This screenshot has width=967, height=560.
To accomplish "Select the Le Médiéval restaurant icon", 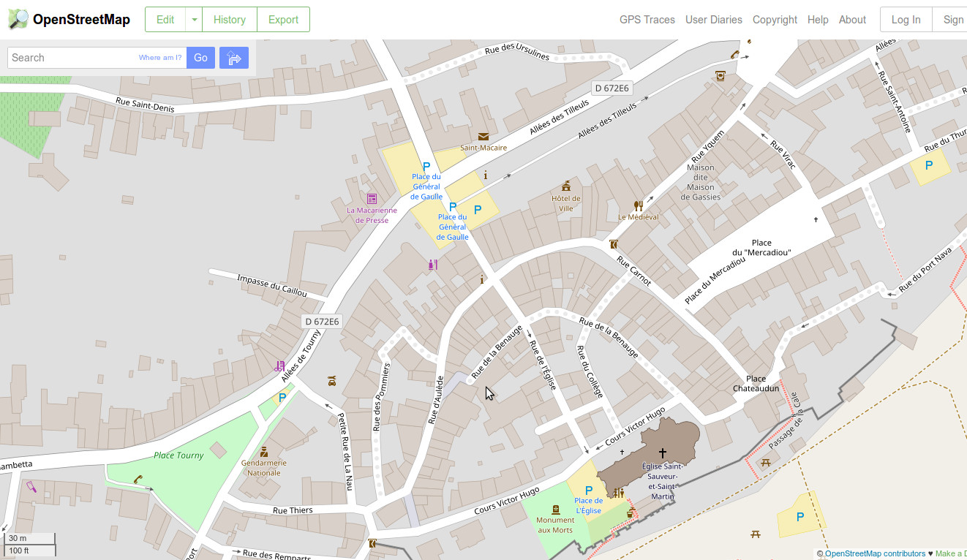I will point(638,205).
